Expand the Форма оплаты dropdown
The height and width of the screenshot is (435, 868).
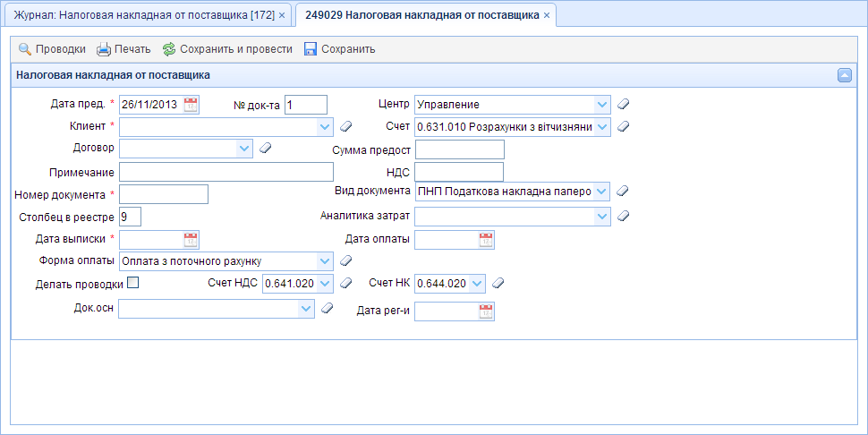pyautogui.click(x=325, y=261)
